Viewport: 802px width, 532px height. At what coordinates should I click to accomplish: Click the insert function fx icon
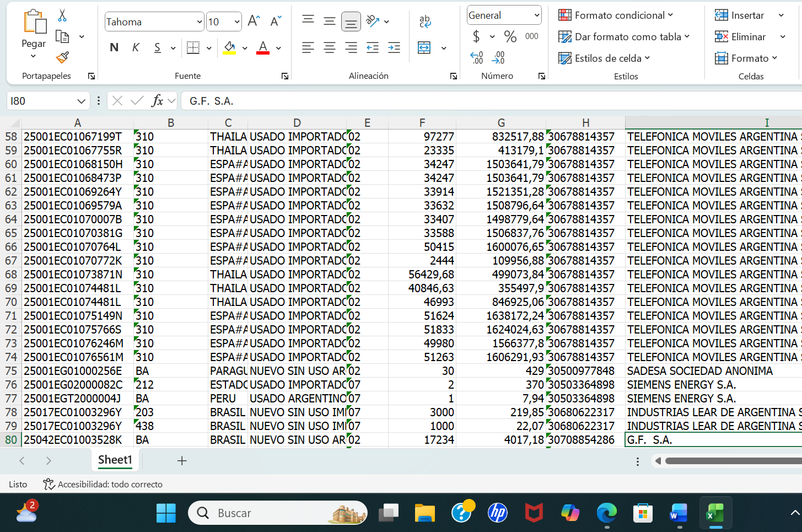[x=158, y=101]
